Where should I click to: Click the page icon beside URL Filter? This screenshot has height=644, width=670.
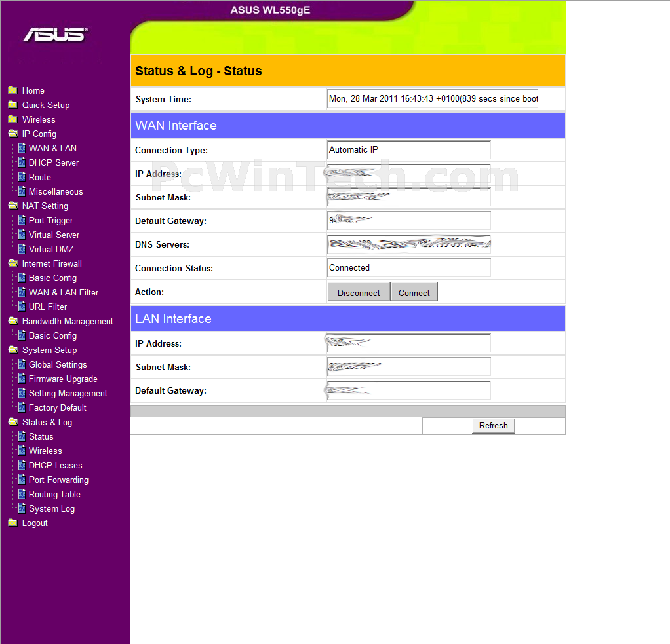click(x=22, y=307)
